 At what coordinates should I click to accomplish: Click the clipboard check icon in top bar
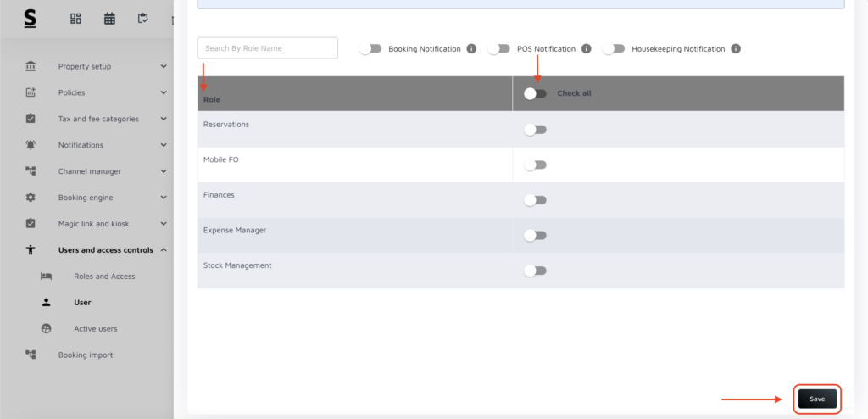click(x=143, y=19)
